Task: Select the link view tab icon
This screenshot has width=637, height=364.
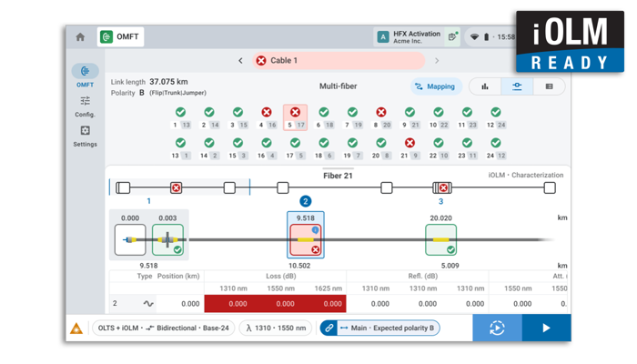Action: pos(517,86)
